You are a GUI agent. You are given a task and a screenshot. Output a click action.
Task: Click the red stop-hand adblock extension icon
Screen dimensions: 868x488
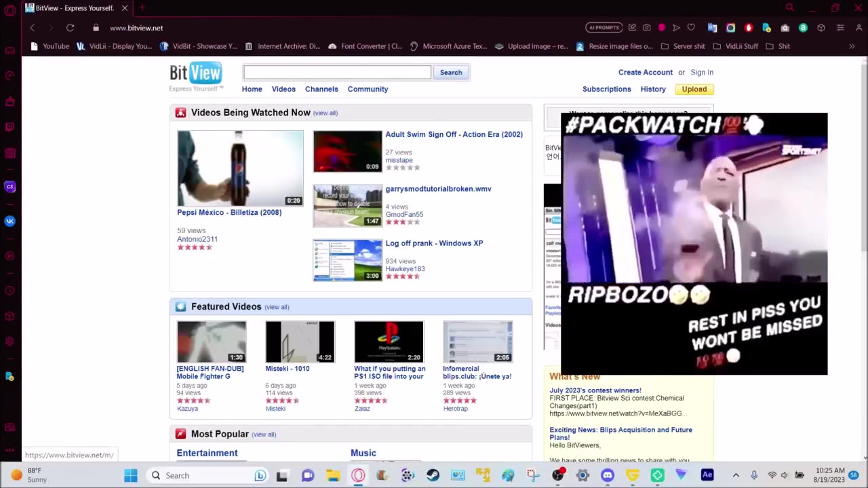749,28
